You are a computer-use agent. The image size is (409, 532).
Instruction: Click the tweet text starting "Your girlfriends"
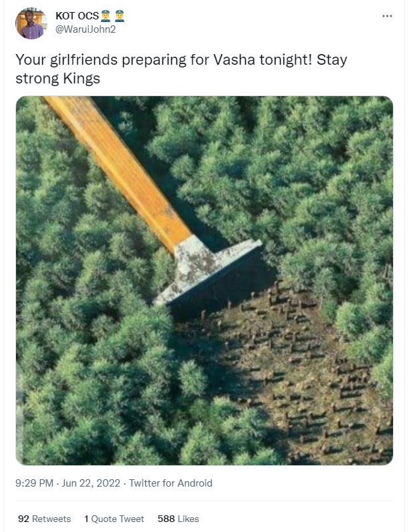pyautogui.click(x=181, y=69)
